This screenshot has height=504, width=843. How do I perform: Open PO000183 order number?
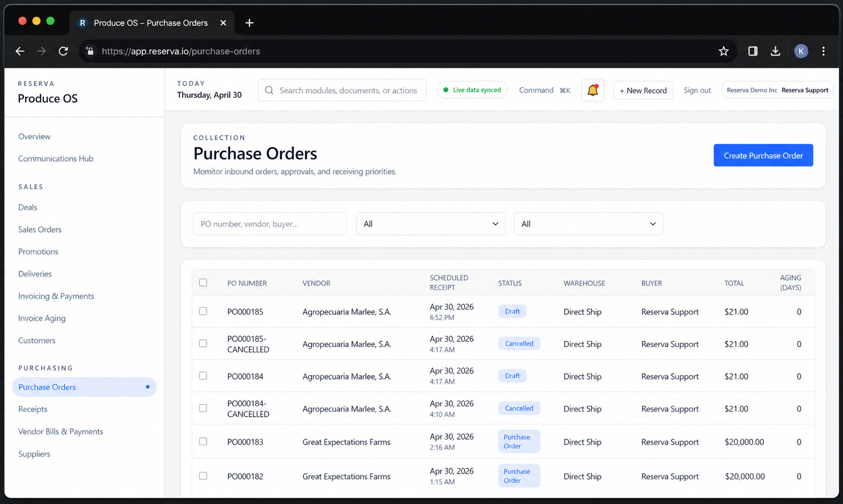point(245,442)
